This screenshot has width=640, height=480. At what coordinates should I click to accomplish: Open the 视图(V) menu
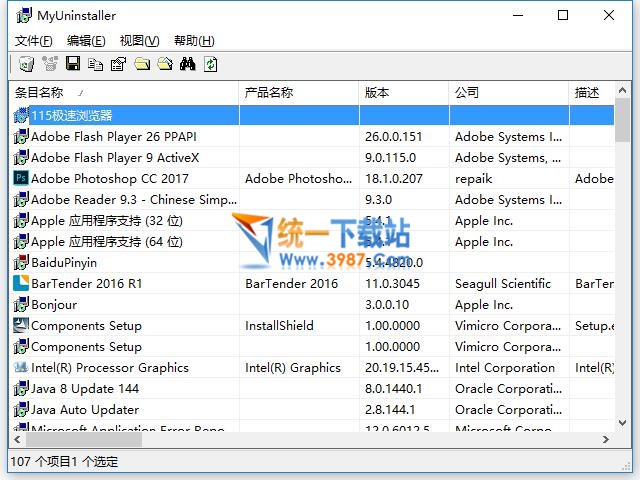point(139,41)
